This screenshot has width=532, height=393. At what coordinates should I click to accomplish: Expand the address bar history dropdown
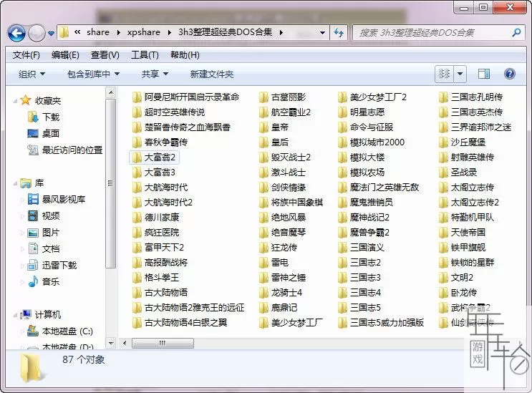[x=322, y=32]
